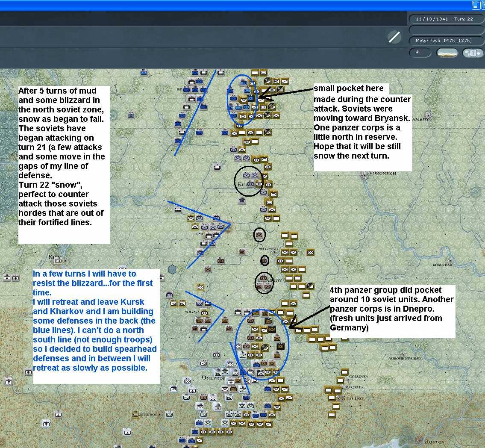Select the brown unit inside small circle above Belgorod
The width and height of the screenshot is (485, 448).
[x=259, y=236]
